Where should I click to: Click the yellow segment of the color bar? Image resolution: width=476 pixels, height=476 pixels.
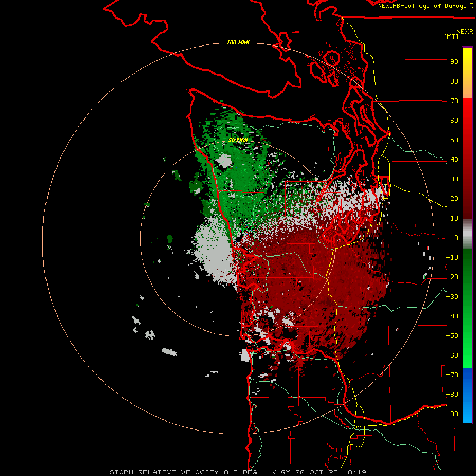[x=467, y=61]
